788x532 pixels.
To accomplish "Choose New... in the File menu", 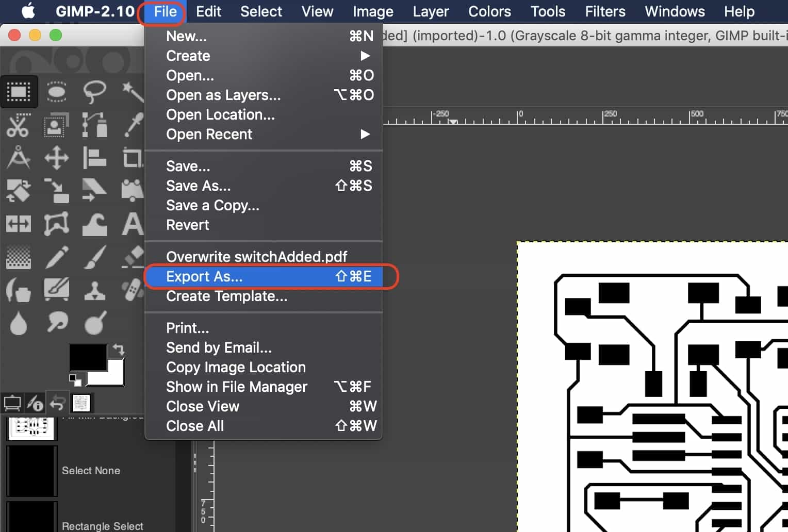I will click(x=264, y=36).
